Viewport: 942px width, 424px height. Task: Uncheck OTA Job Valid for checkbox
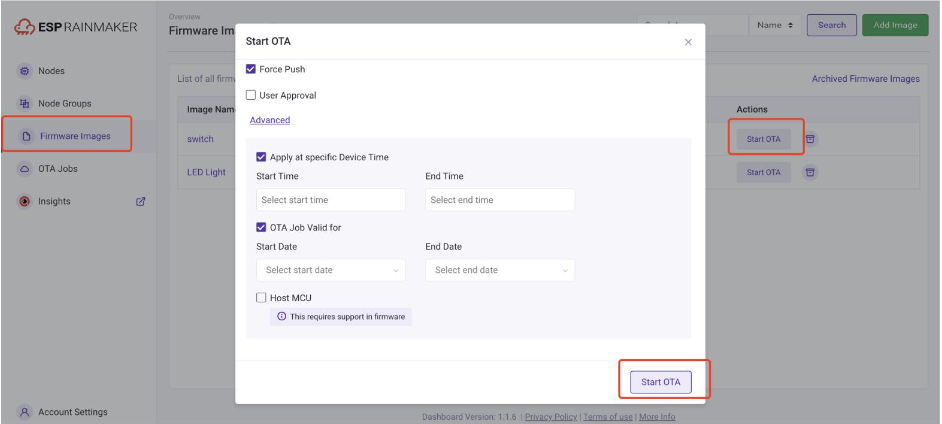pos(261,228)
